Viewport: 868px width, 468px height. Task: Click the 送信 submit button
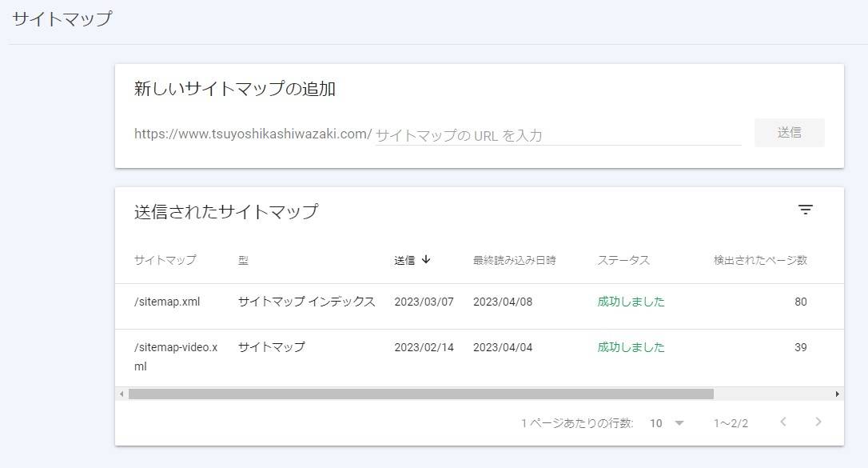pyautogui.click(x=789, y=133)
